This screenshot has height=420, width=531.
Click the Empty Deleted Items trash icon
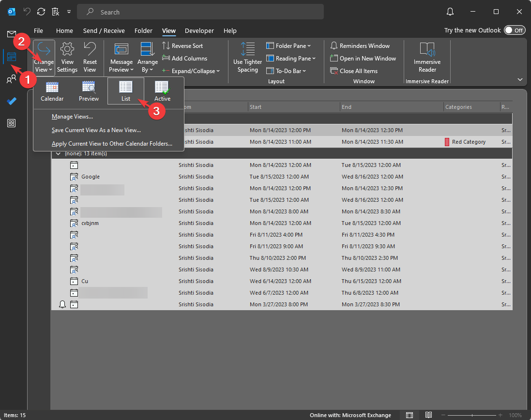55,12
